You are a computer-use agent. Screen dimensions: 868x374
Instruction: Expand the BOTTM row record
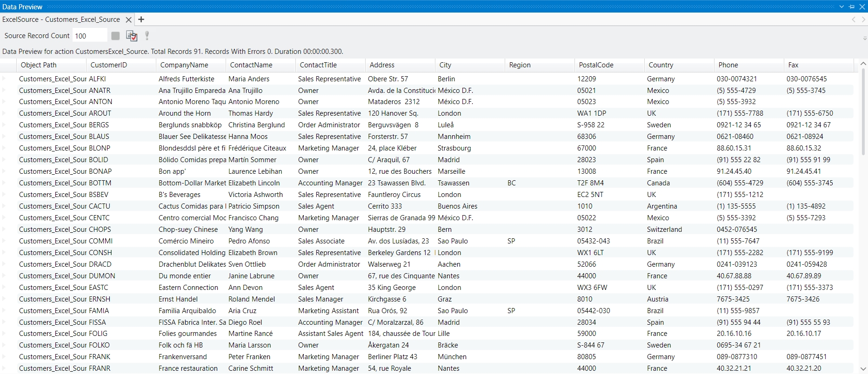[4, 183]
